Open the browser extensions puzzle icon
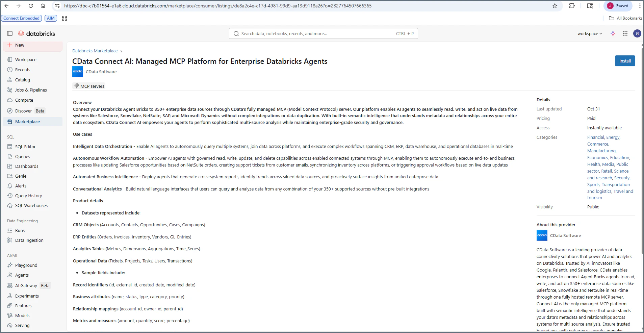 [x=572, y=6]
